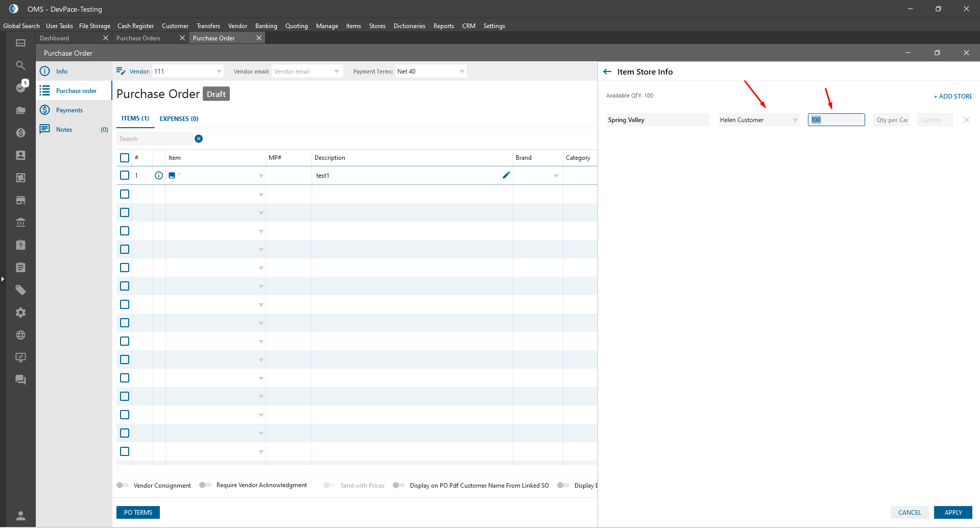Click the CANCEL button
Screen dimensions: 980x528
(x=910, y=512)
